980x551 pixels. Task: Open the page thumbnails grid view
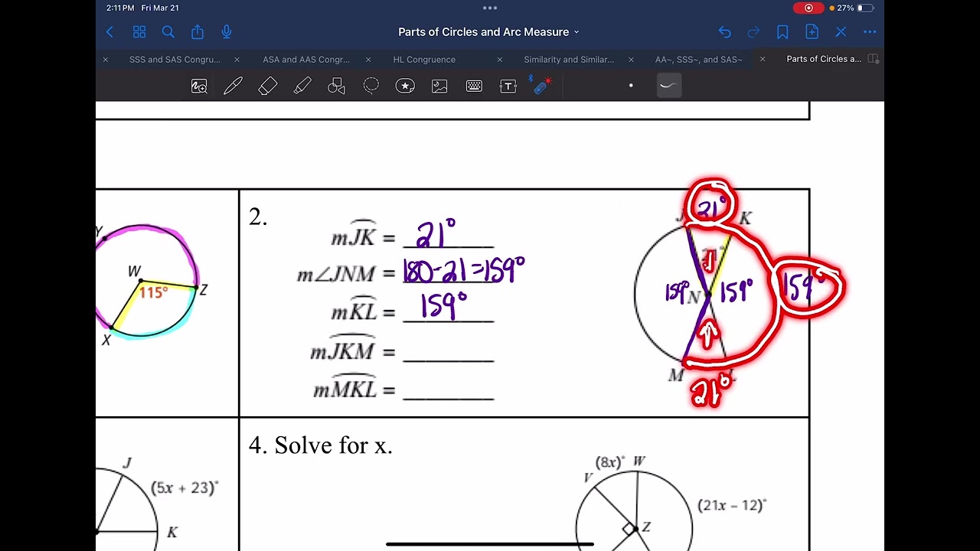139,32
